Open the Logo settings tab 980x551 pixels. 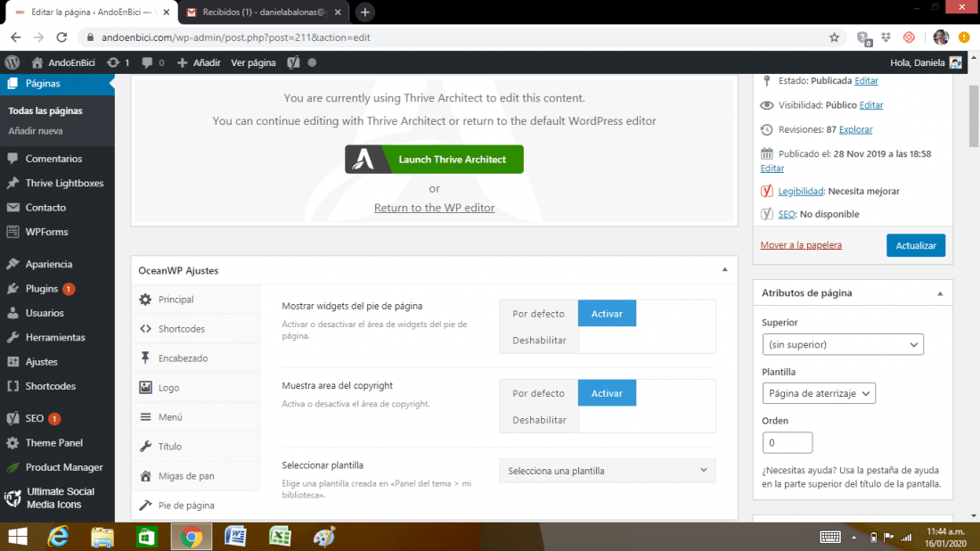[x=196, y=388]
